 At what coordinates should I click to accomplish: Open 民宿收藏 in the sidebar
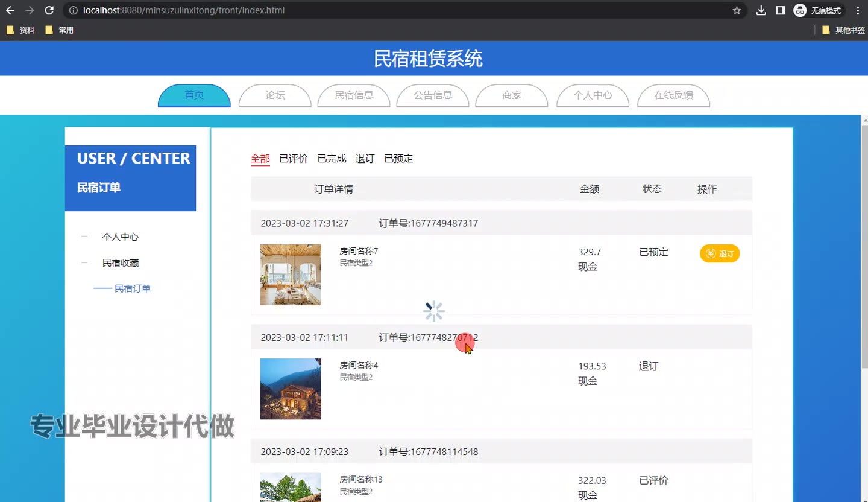(x=121, y=263)
